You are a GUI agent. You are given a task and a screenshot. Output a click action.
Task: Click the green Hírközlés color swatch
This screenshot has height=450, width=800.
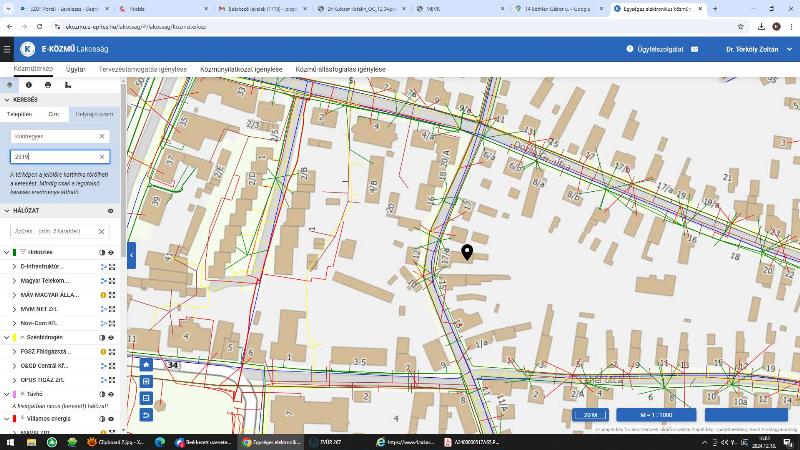point(14,253)
